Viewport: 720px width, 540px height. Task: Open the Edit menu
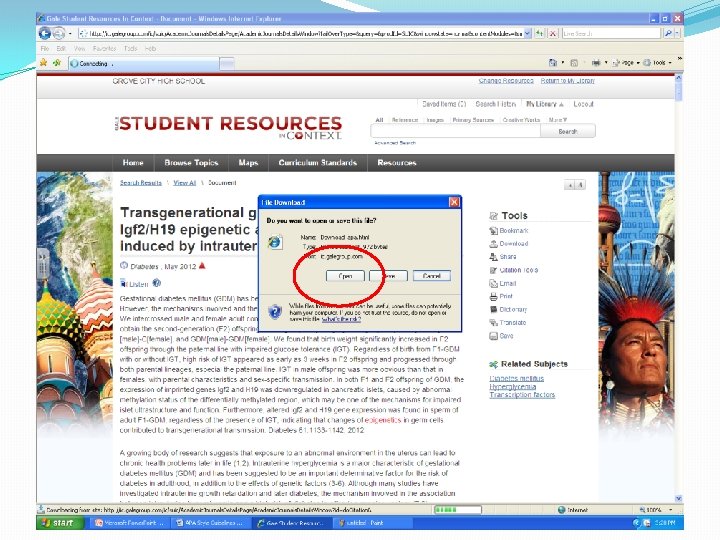coord(61,48)
